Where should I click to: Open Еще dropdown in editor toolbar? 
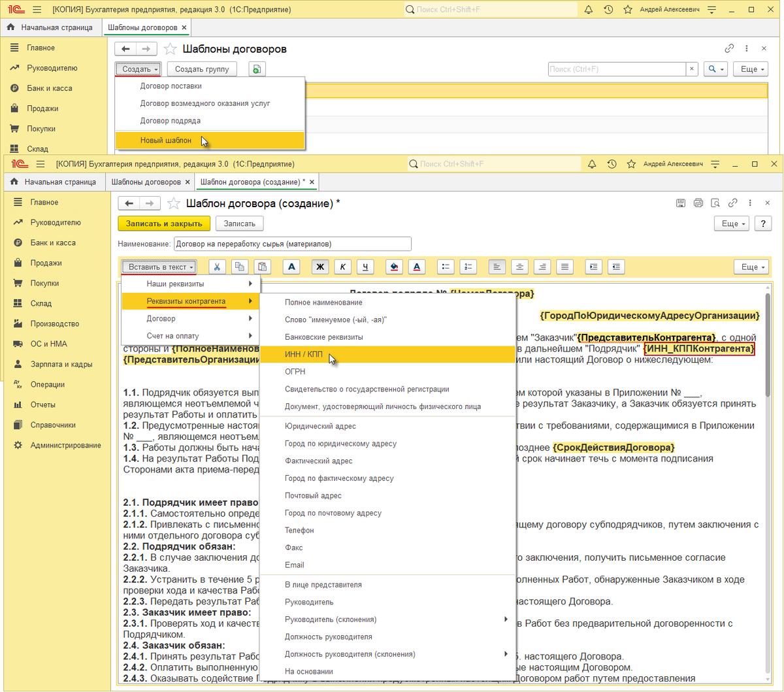[x=752, y=267]
